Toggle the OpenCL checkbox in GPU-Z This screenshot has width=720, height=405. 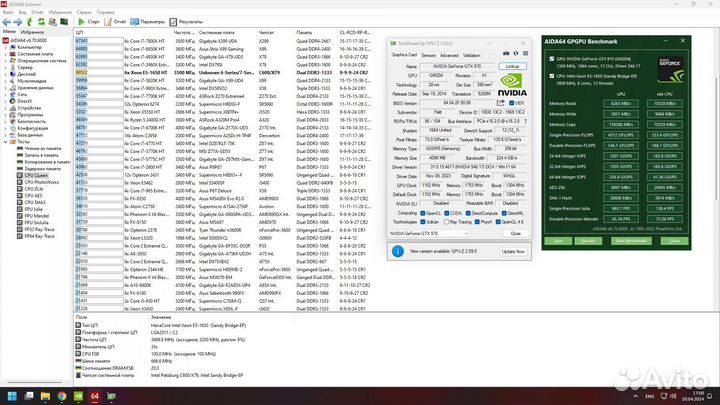(422, 213)
